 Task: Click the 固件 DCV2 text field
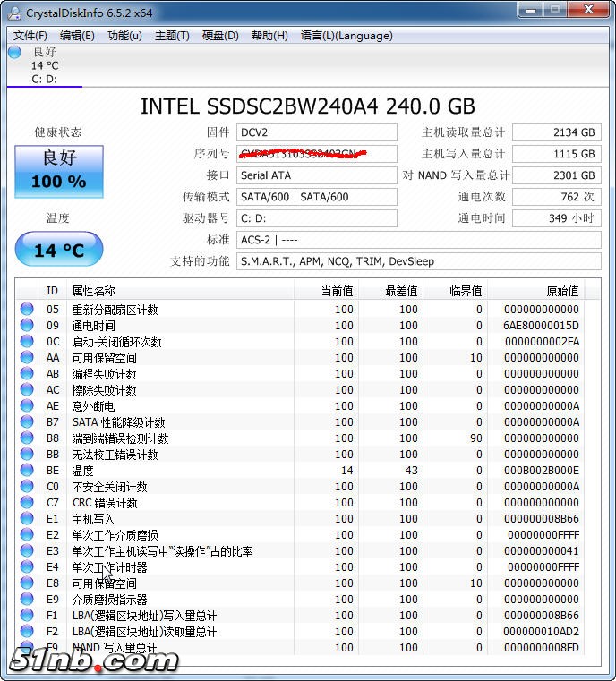coord(317,132)
